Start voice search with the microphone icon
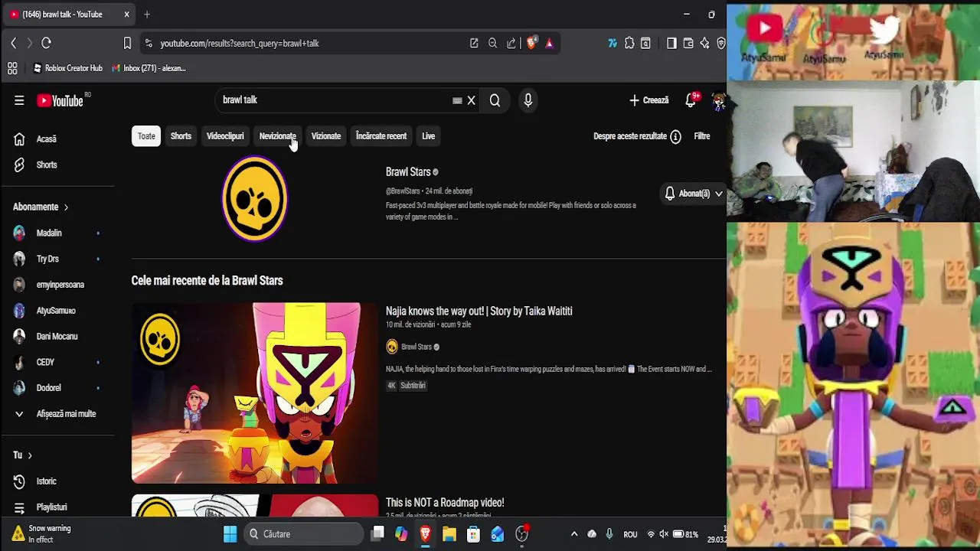This screenshot has height=551, width=980. 528,100
